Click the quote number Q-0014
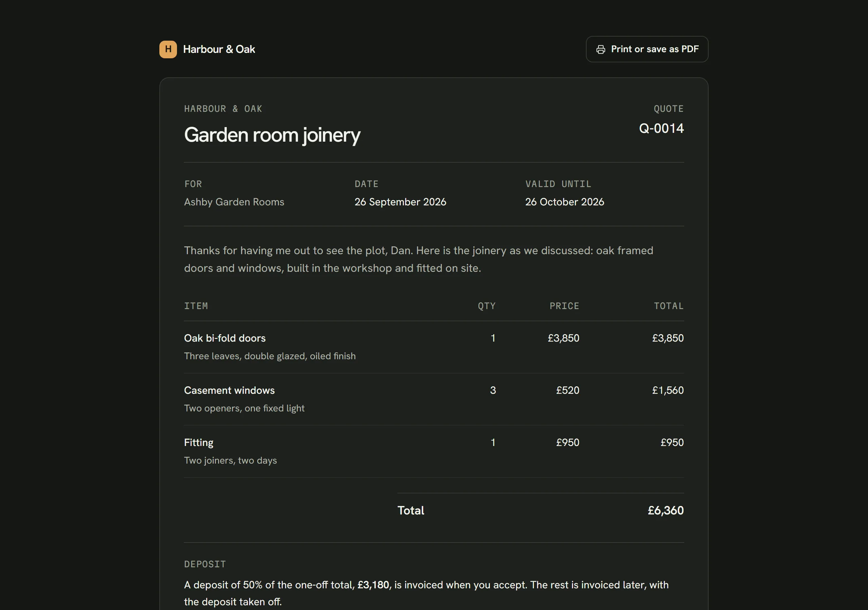This screenshot has width=868, height=610. [x=661, y=128]
